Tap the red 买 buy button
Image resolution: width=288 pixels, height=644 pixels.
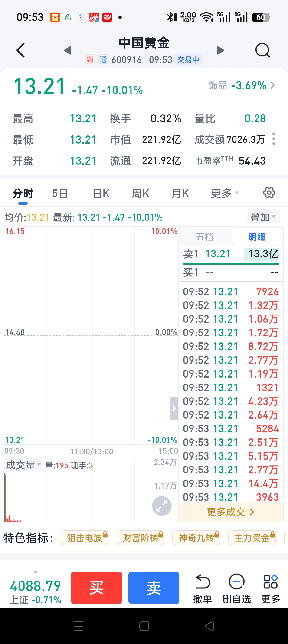coord(96,588)
